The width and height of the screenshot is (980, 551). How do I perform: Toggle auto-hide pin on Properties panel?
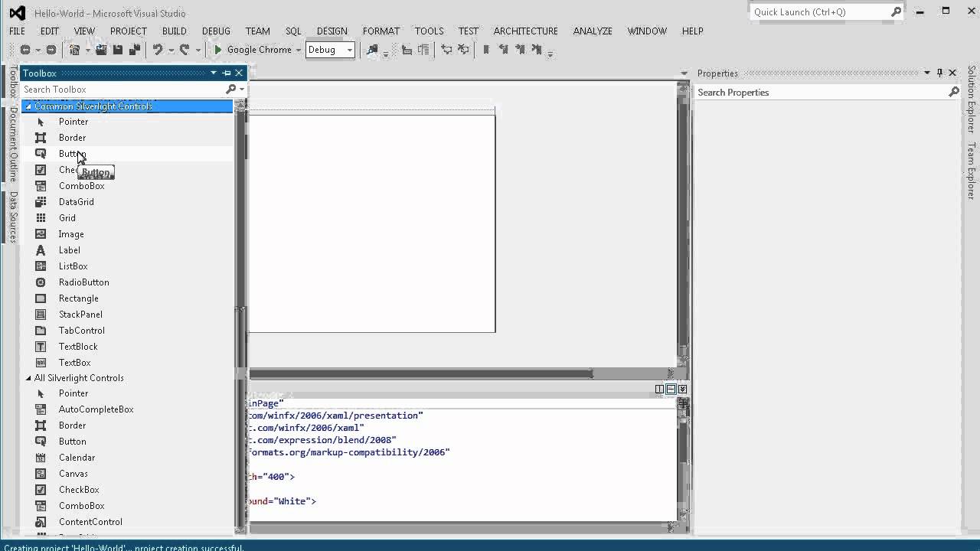939,73
